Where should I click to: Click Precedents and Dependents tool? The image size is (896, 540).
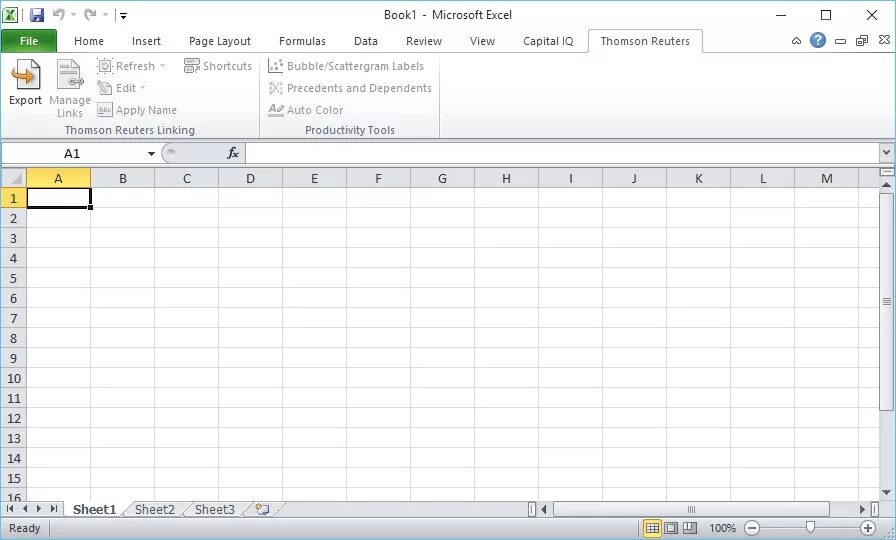(350, 88)
